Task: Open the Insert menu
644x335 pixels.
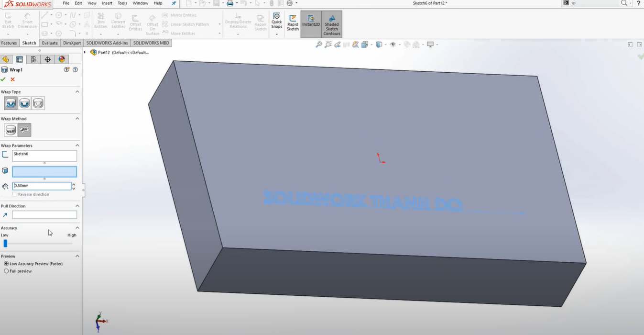Action: (x=107, y=3)
